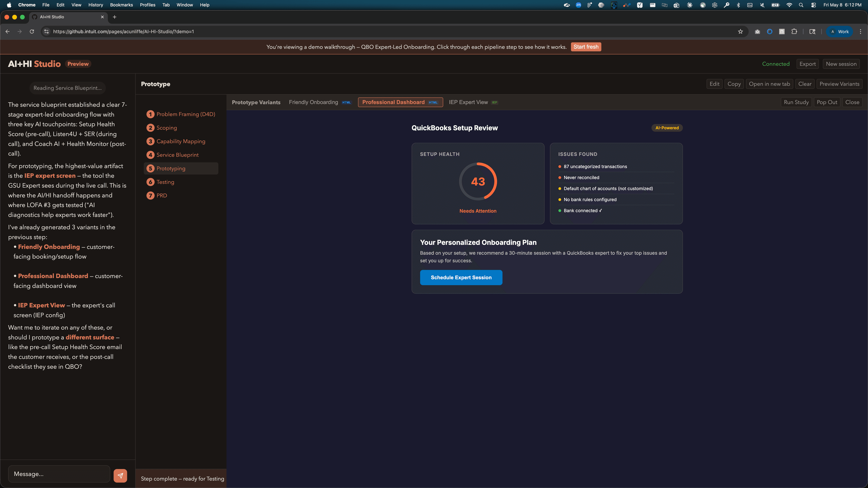Select the Professional Dashboard variant tab
The height and width of the screenshot is (488, 868).
pyautogui.click(x=400, y=102)
